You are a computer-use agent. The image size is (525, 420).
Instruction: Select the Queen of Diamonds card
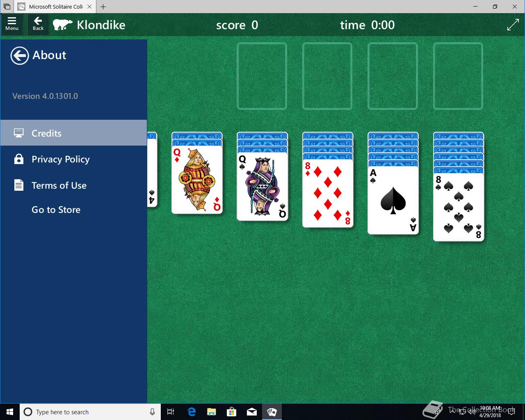click(x=197, y=180)
